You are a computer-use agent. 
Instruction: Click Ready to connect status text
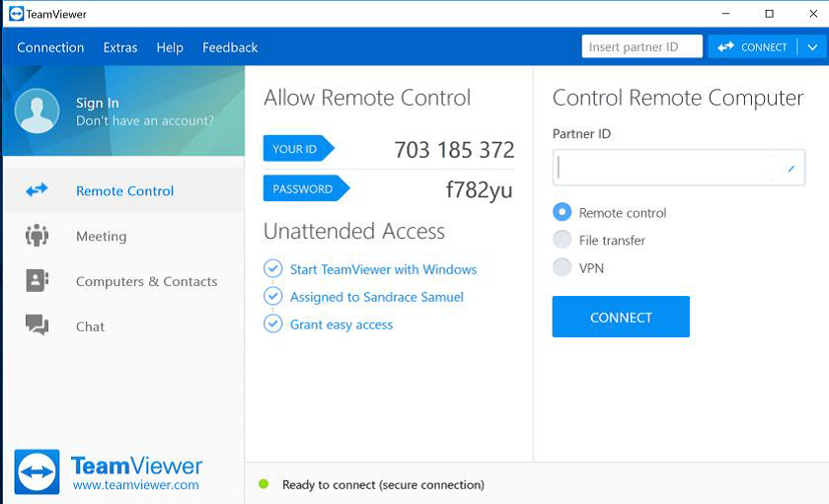[383, 484]
